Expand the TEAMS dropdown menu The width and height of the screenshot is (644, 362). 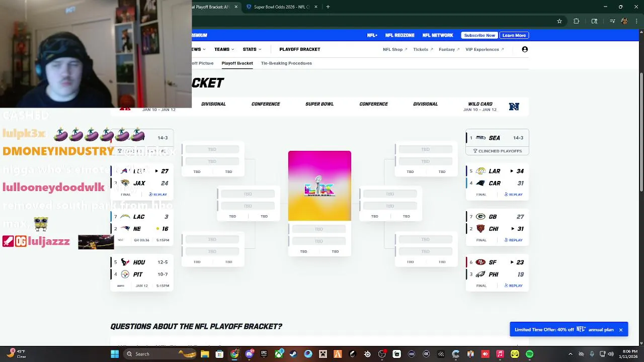coord(224,49)
